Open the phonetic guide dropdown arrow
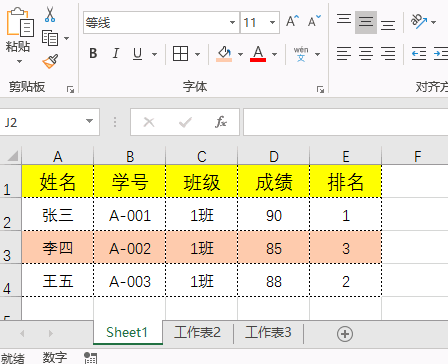Viewport: 448px width, 364px height. click(x=317, y=54)
